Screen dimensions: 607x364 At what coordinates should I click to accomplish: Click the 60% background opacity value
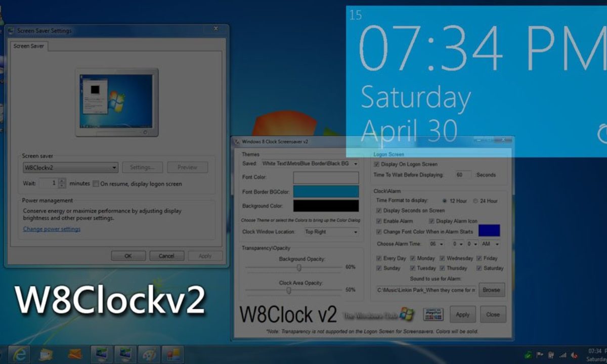click(x=351, y=267)
